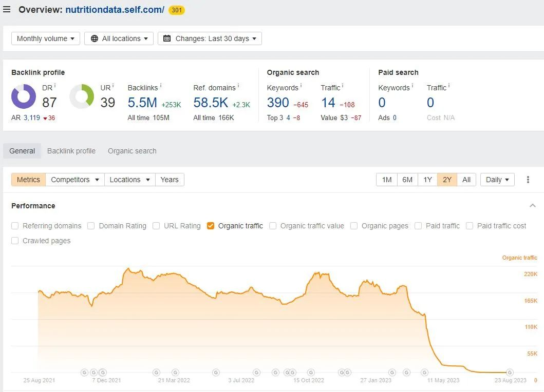Click info icon next to Organic search Traffic

point(343,85)
